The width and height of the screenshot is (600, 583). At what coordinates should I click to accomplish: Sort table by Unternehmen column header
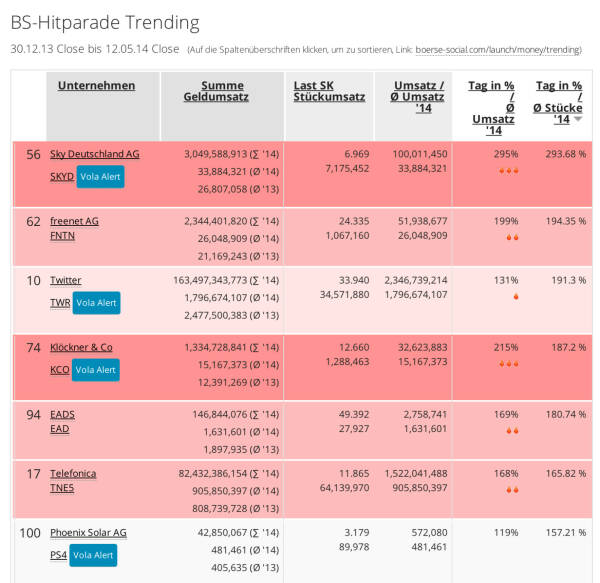point(96,86)
